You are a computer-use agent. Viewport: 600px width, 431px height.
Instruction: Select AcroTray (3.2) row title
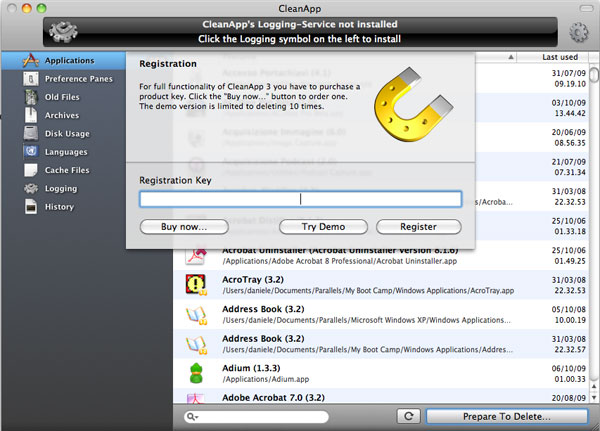click(x=253, y=280)
